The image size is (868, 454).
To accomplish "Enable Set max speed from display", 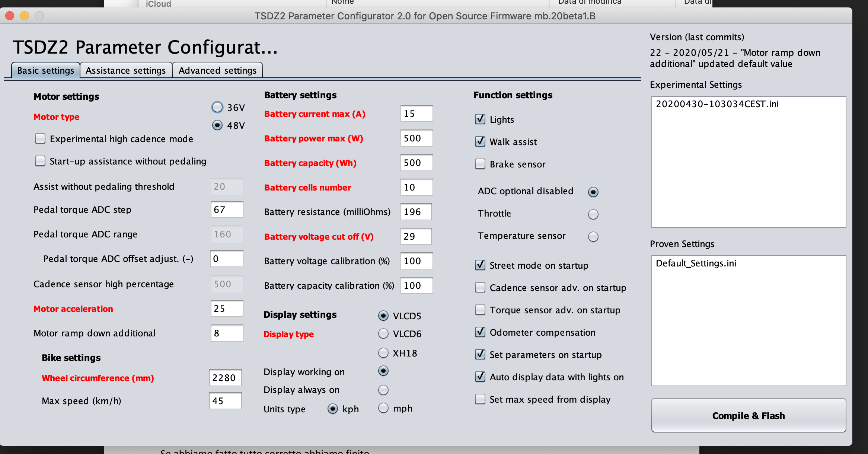I will click(480, 399).
